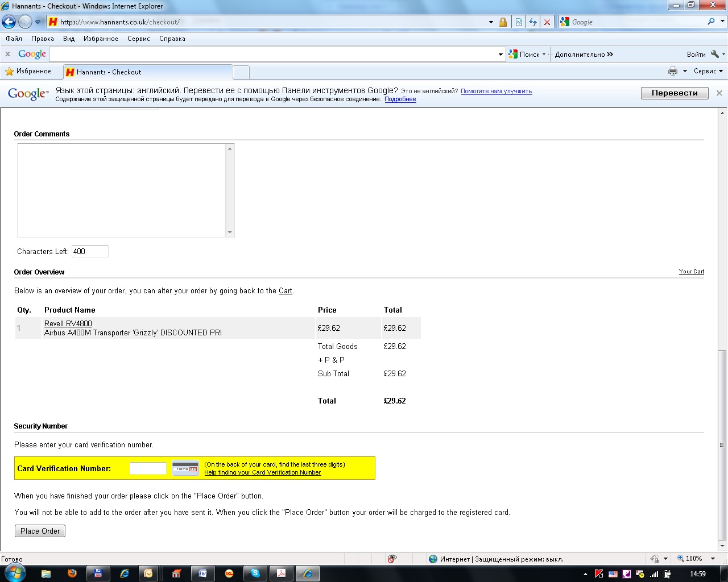The width and height of the screenshot is (728, 582).
Task: Click the padlock security icon in address bar
Action: coord(503,22)
